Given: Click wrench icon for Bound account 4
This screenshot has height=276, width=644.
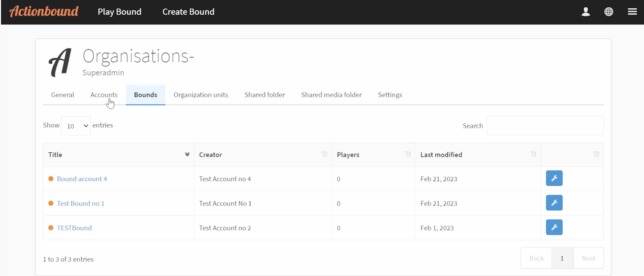Looking at the screenshot, I should [554, 178].
